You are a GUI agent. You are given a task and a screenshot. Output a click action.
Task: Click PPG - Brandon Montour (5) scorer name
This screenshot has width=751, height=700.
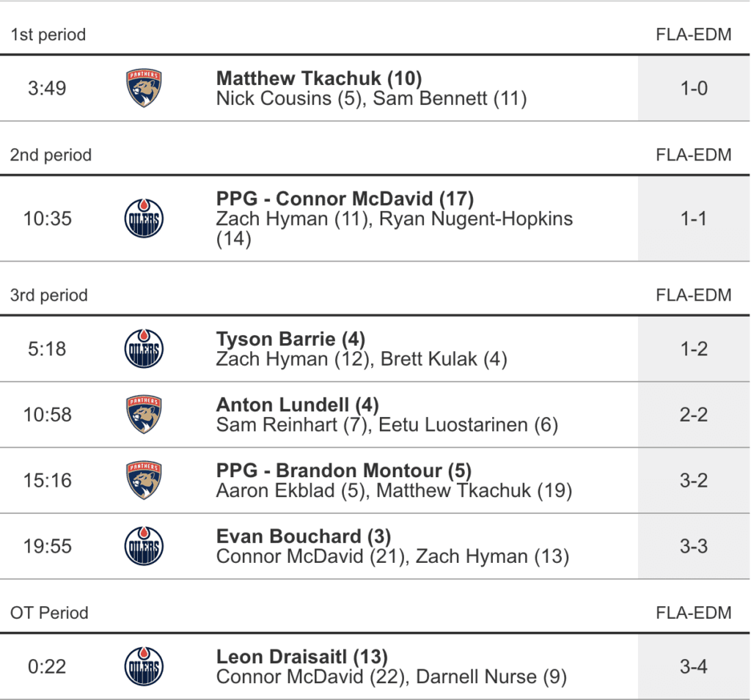pos(343,471)
